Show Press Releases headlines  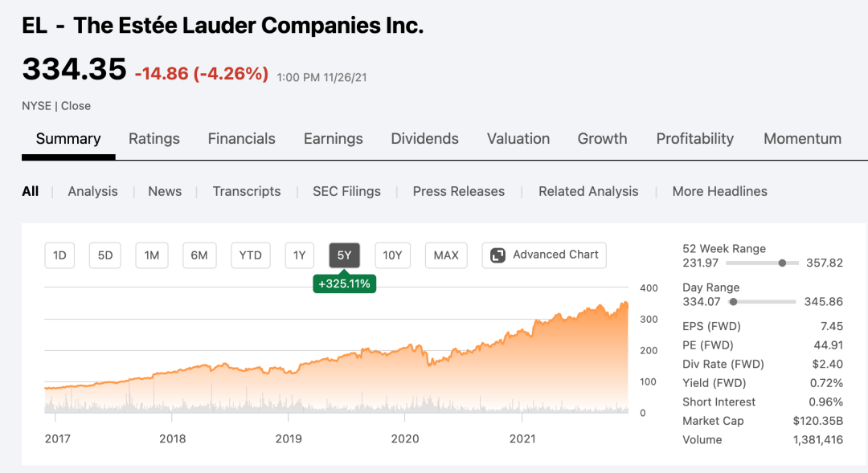(458, 191)
